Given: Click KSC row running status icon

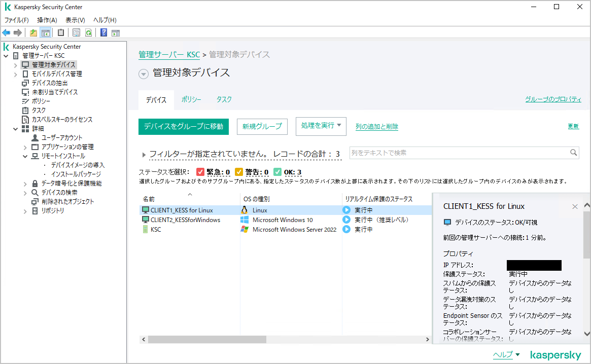Looking at the screenshot, I should (x=346, y=229).
